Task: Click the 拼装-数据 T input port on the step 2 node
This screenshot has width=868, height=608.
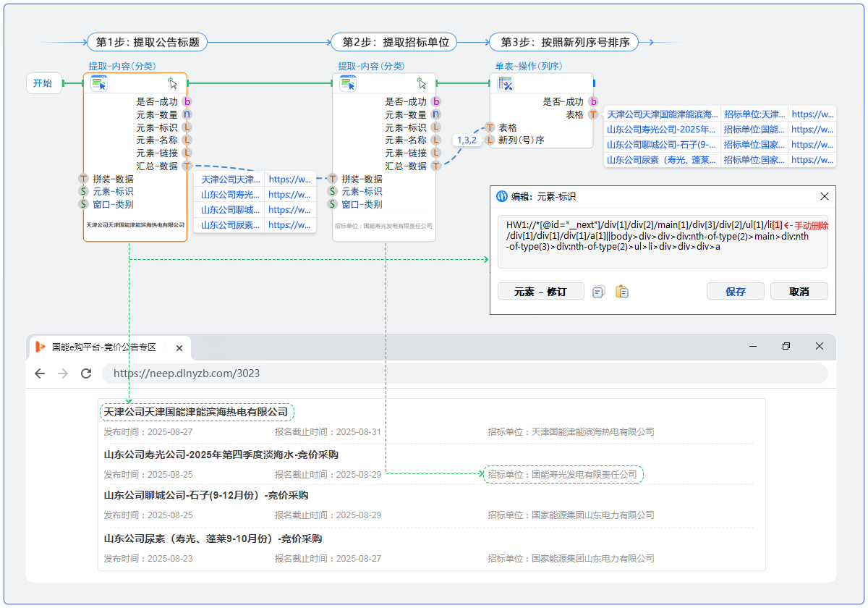Action: [x=333, y=179]
